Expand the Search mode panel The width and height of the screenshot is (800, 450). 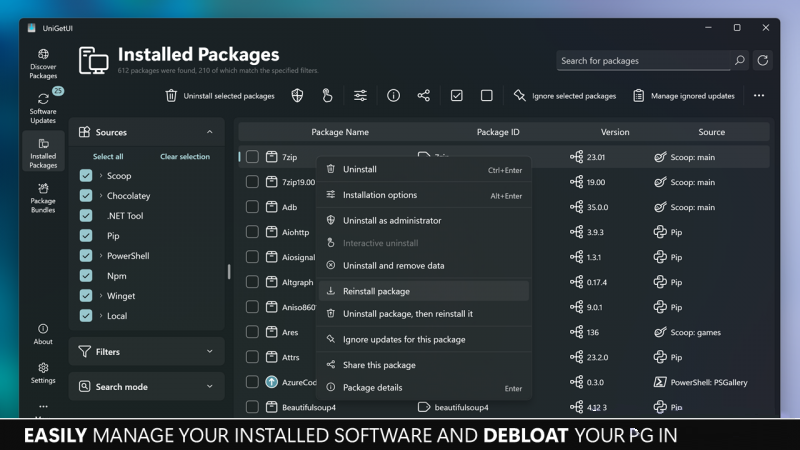[x=146, y=386]
